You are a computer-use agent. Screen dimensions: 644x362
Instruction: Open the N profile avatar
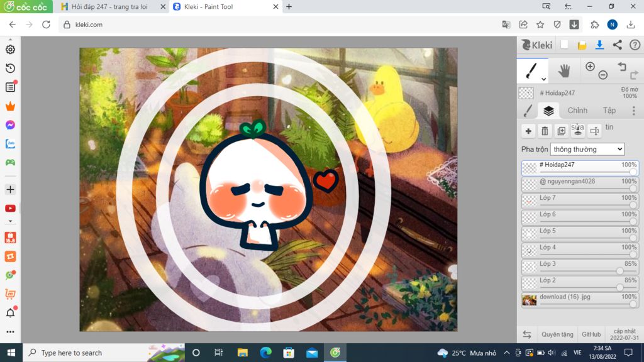click(x=612, y=25)
